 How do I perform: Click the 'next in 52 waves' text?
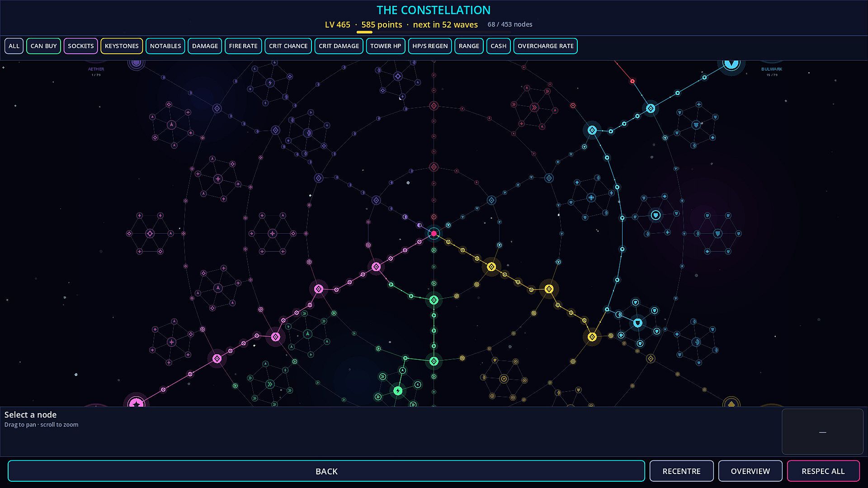pos(445,25)
